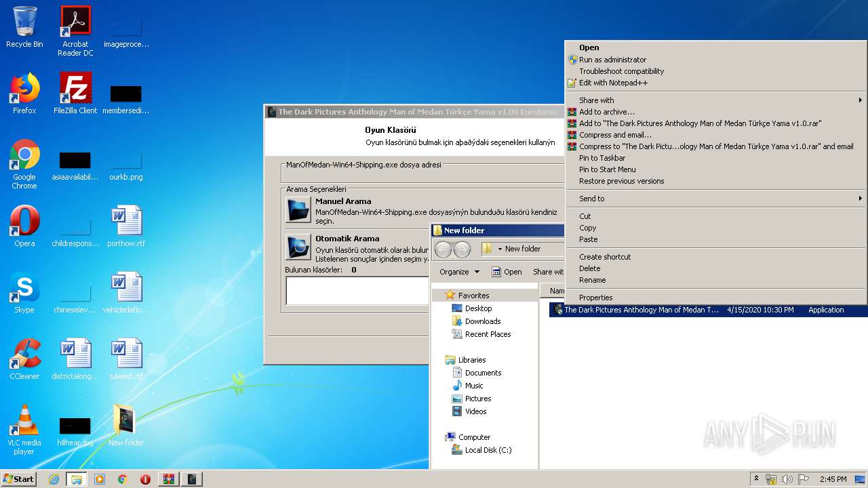The image size is (868, 488).
Task: Open address bar folder dropdown arrow
Action: point(500,249)
